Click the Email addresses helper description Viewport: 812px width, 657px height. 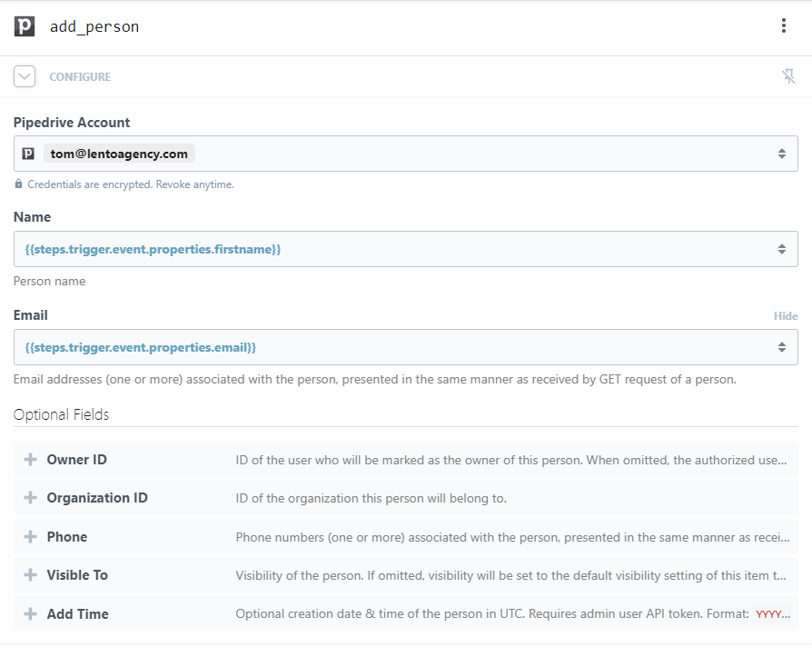(x=374, y=379)
